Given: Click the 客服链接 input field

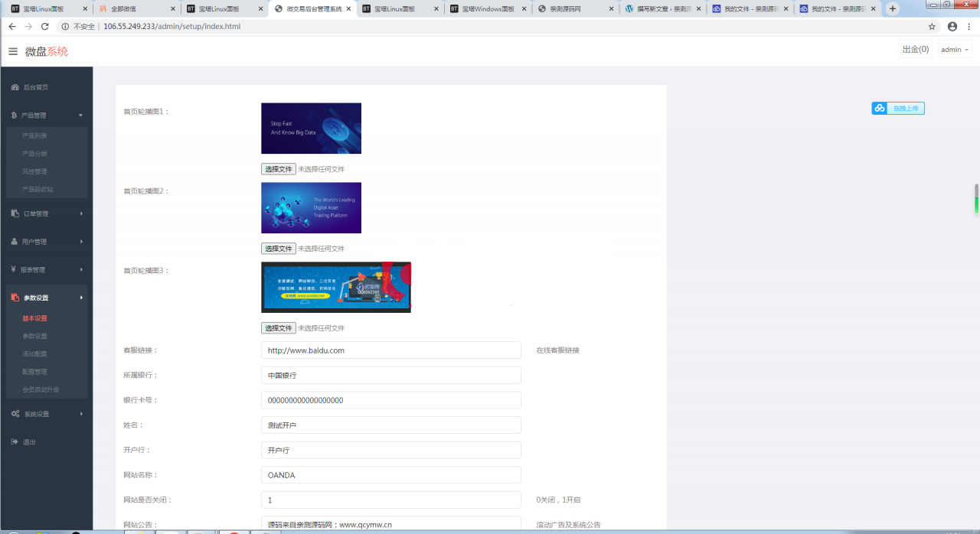Looking at the screenshot, I should pos(391,350).
